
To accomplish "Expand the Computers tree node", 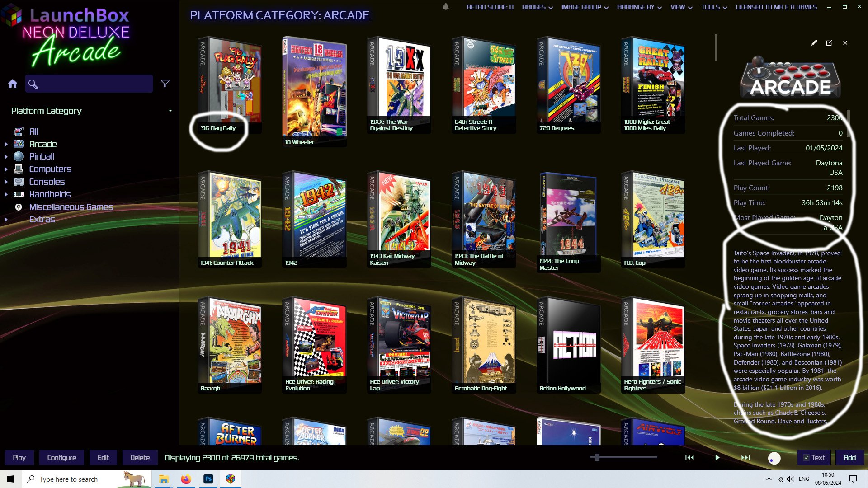I will 6,169.
